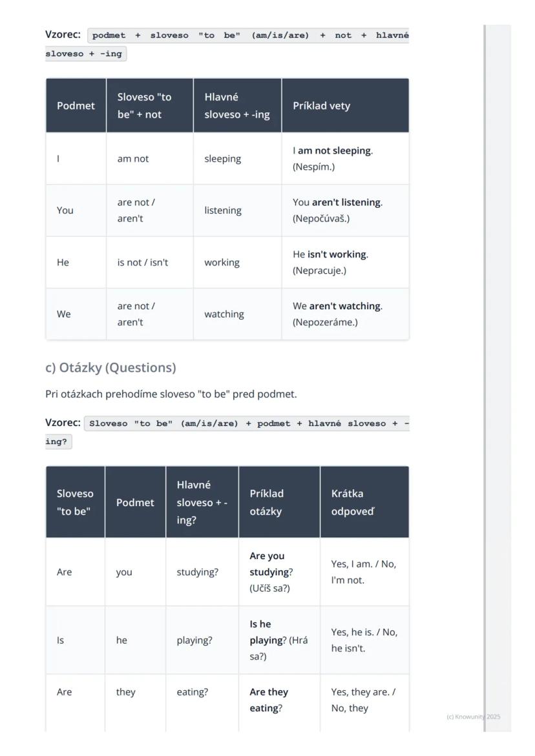Click the "You aren't listening." example cell
This screenshot has height=756, width=535.
tap(337, 210)
